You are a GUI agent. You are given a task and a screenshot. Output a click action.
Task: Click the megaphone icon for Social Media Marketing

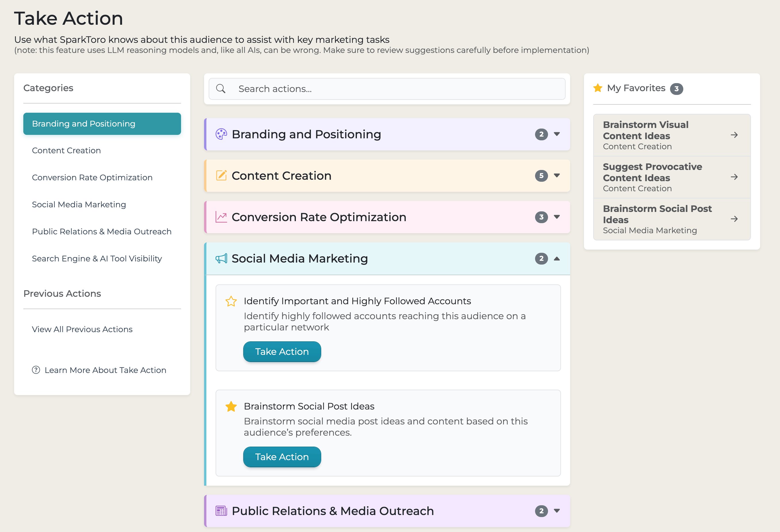221,259
